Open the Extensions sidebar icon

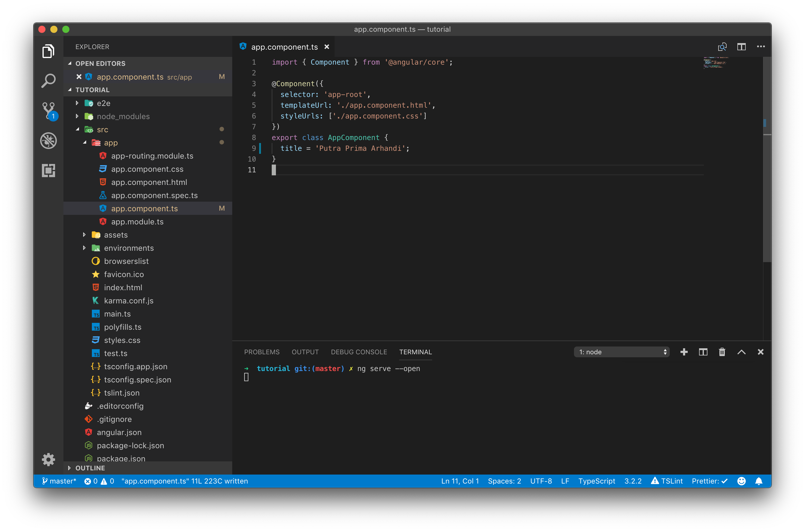49,171
